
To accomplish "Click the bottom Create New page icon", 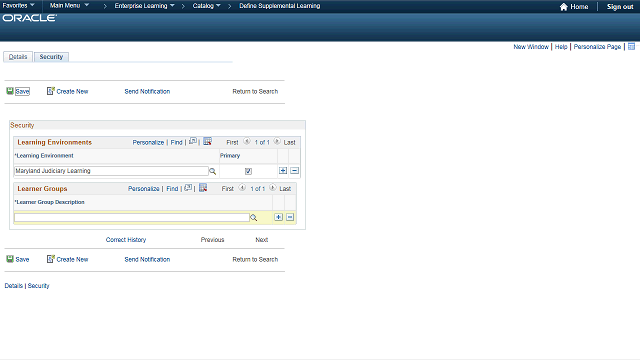I will (51, 259).
